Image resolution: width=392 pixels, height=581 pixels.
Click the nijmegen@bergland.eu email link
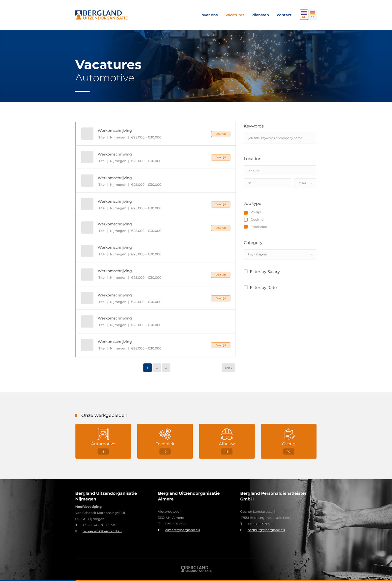[102, 531]
